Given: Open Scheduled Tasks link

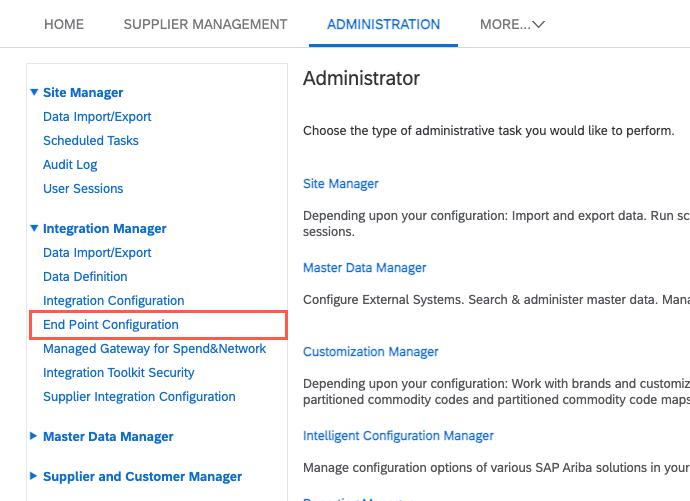Looking at the screenshot, I should tap(91, 141).
